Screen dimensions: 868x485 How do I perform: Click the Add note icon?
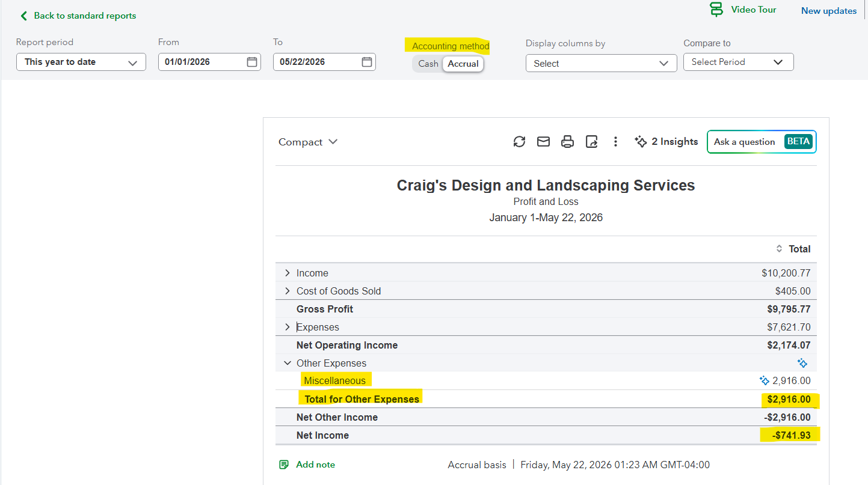coord(284,465)
